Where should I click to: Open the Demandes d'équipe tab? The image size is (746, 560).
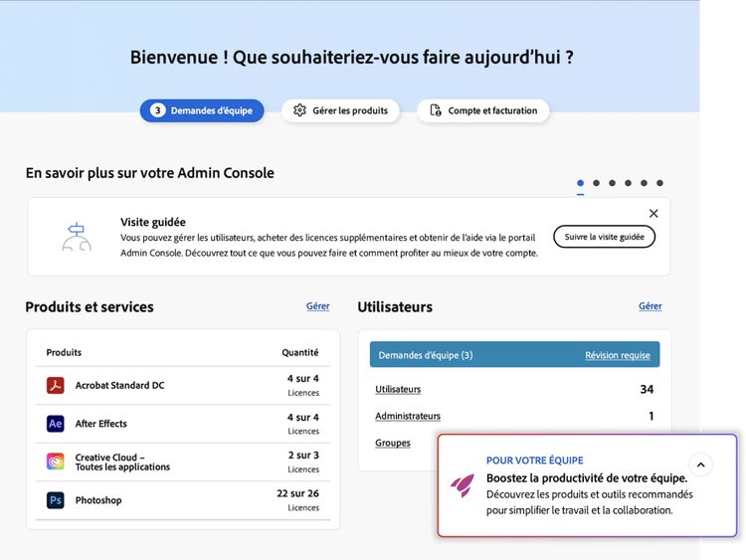[x=202, y=110]
